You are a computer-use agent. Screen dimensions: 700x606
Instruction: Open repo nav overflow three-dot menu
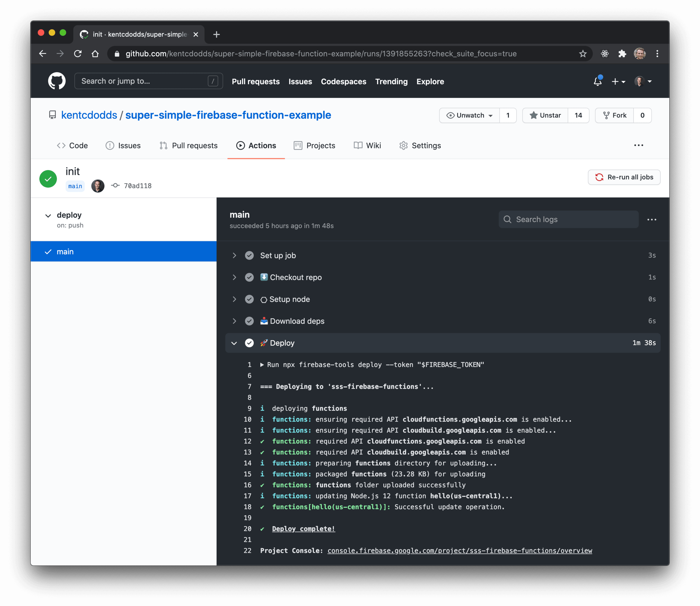tap(639, 145)
